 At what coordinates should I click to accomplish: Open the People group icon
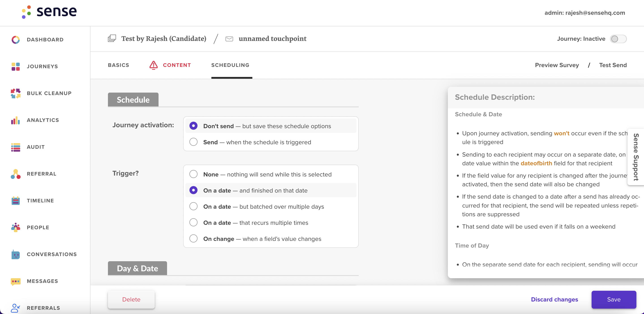coord(15,227)
